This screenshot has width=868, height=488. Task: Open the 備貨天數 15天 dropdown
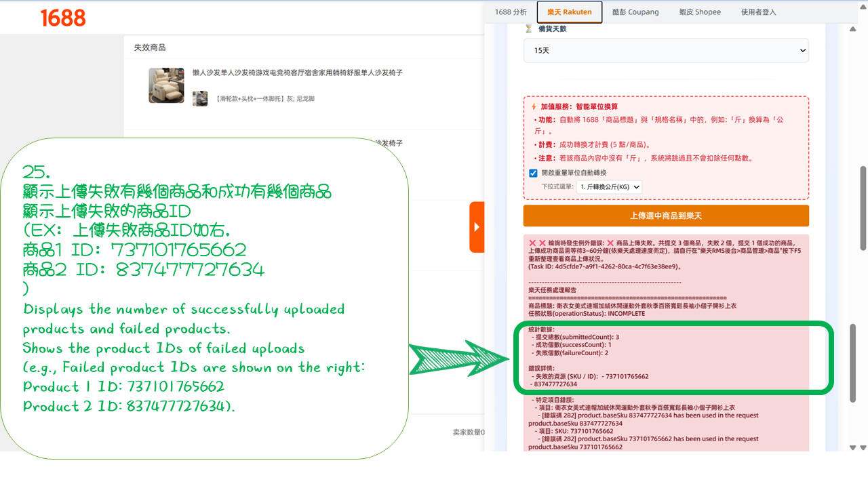pos(666,51)
